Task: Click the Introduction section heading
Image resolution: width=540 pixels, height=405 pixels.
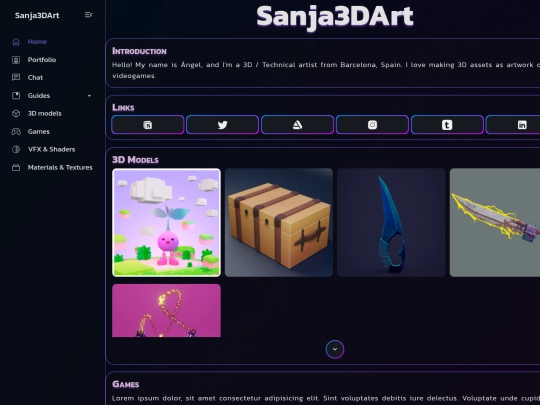Action: point(139,51)
